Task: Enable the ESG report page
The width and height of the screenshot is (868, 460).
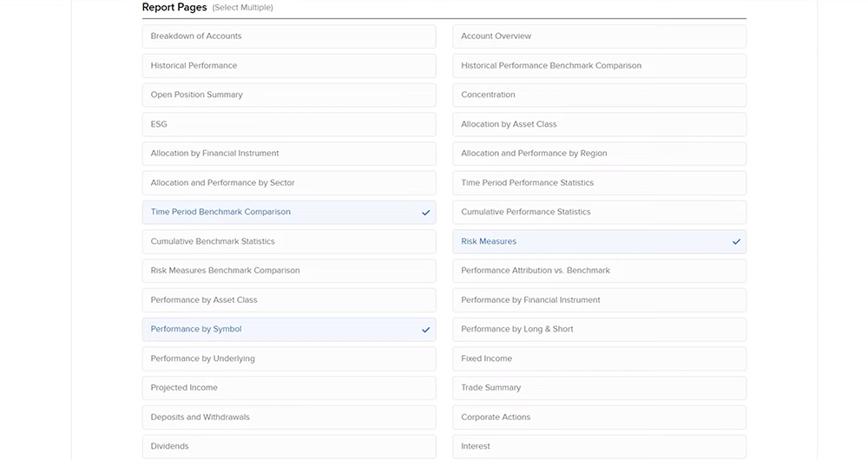Action: [x=288, y=124]
